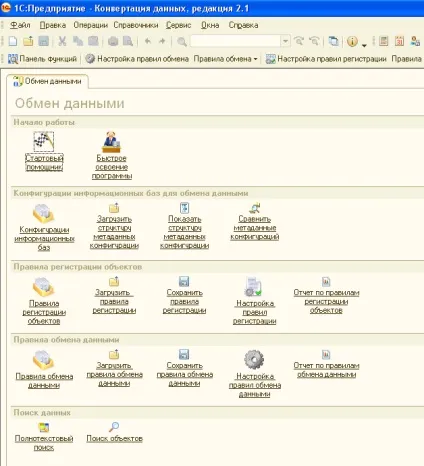Open Загрузить правила регистрации link
The width and height of the screenshot is (424, 466).
point(114,301)
